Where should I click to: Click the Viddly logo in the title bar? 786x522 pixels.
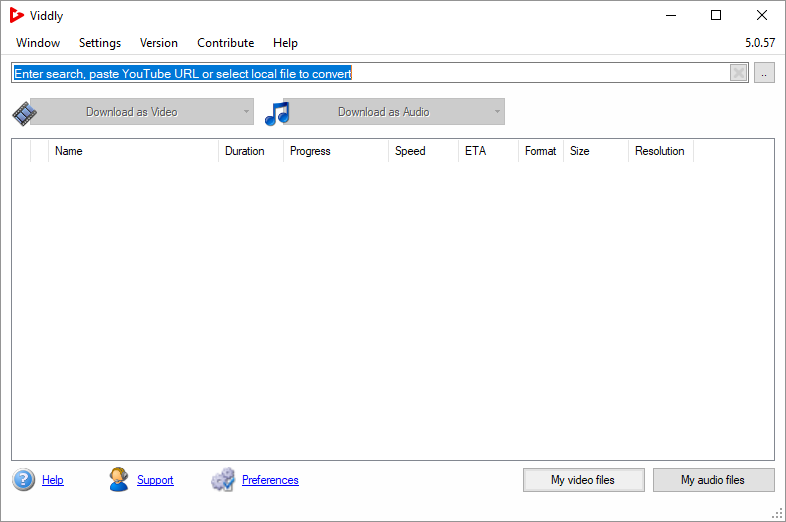pos(17,16)
